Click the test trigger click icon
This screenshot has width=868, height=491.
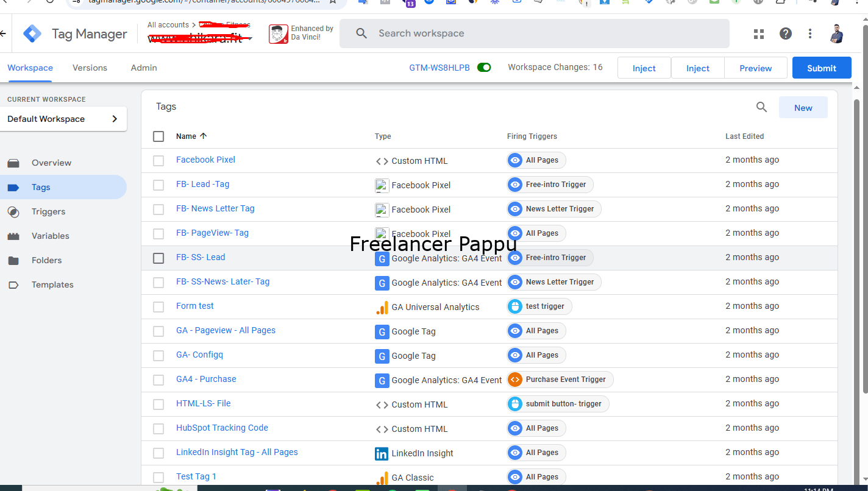[x=515, y=306]
